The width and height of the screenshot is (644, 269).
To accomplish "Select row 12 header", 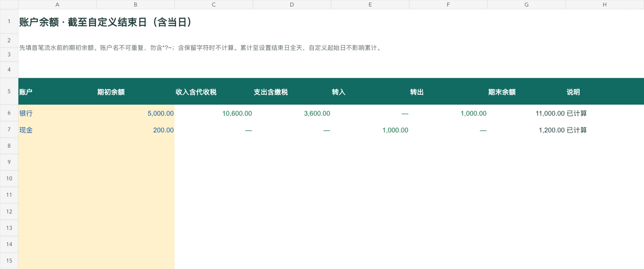I will coord(9,212).
